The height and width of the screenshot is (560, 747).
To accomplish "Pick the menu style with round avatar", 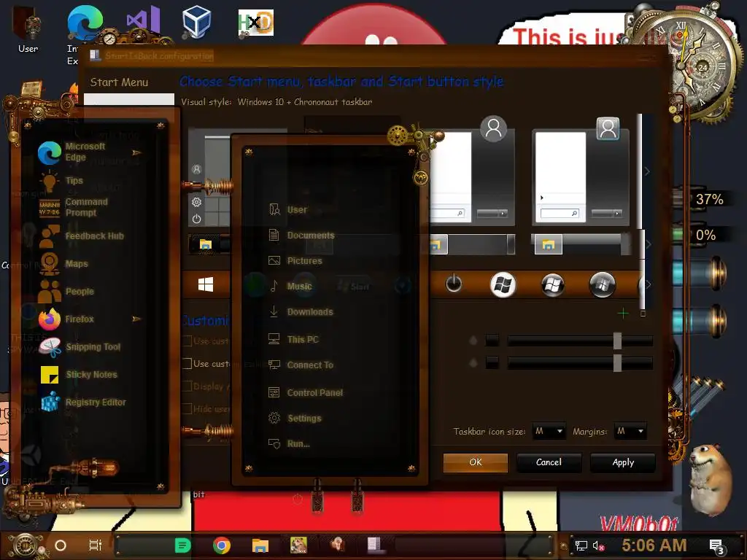I will [472, 171].
